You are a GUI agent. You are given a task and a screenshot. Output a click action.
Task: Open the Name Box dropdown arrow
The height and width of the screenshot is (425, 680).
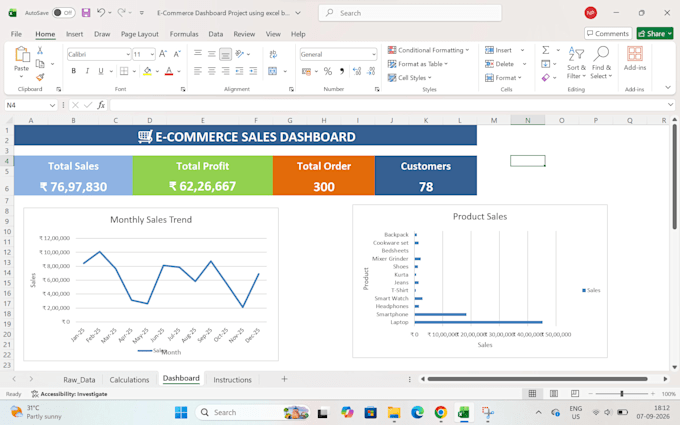click(x=52, y=105)
